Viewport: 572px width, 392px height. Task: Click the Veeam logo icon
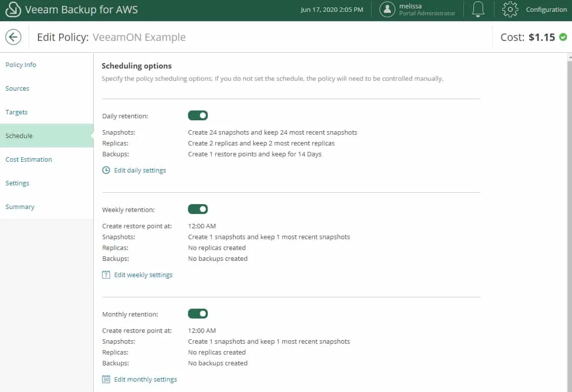(x=13, y=9)
